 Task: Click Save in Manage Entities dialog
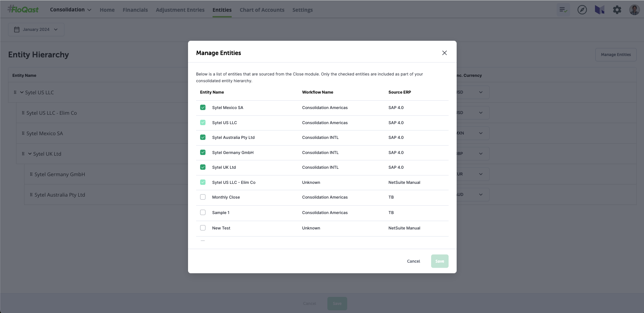pyautogui.click(x=440, y=261)
